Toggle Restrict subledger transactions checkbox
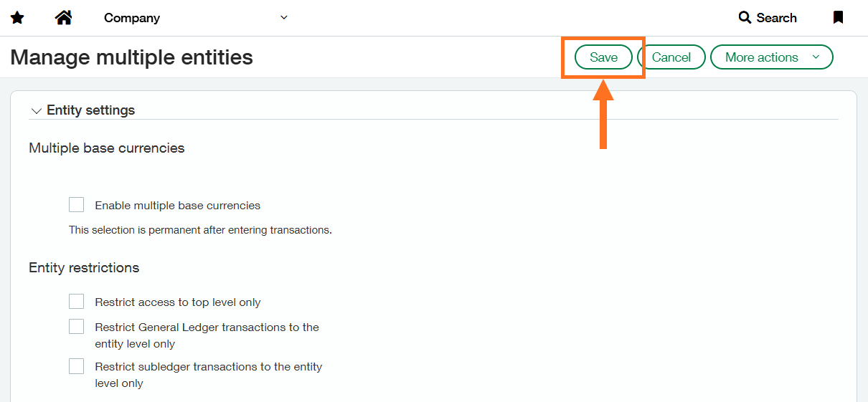The image size is (868, 402). click(x=77, y=366)
